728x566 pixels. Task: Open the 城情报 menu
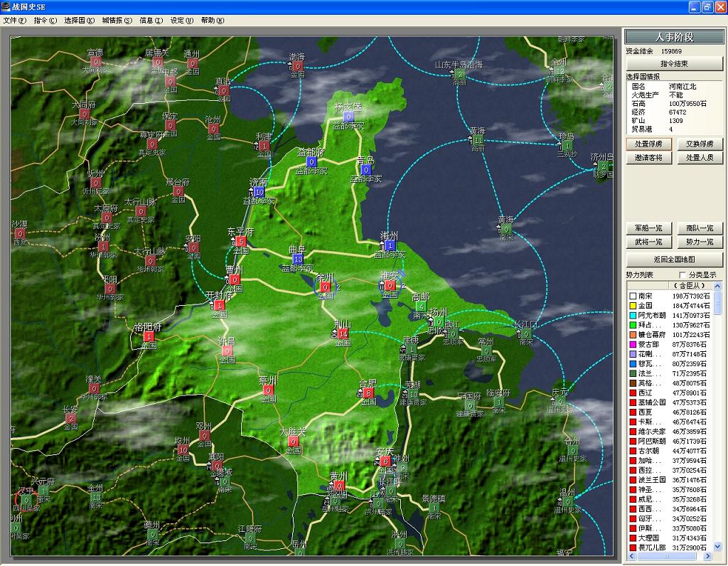117,21
